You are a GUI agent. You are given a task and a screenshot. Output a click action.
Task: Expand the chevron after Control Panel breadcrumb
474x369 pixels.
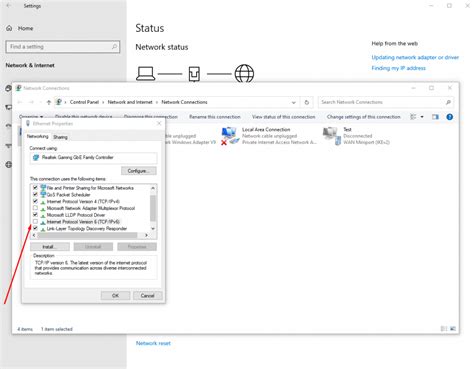pos(103,102)
